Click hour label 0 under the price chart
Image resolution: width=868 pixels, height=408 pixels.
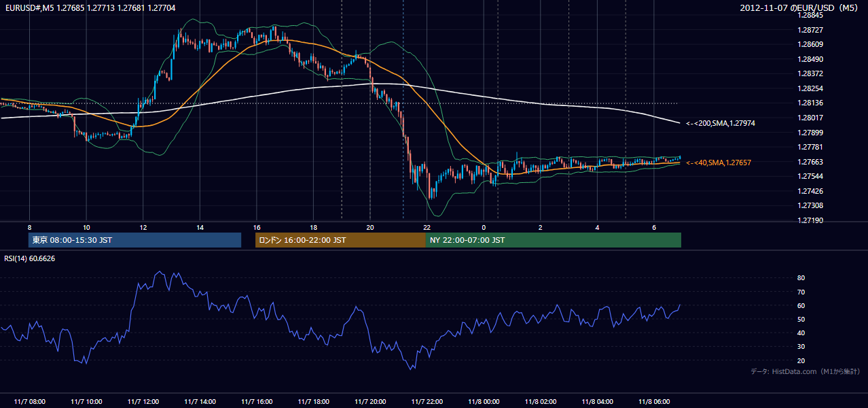484,227
